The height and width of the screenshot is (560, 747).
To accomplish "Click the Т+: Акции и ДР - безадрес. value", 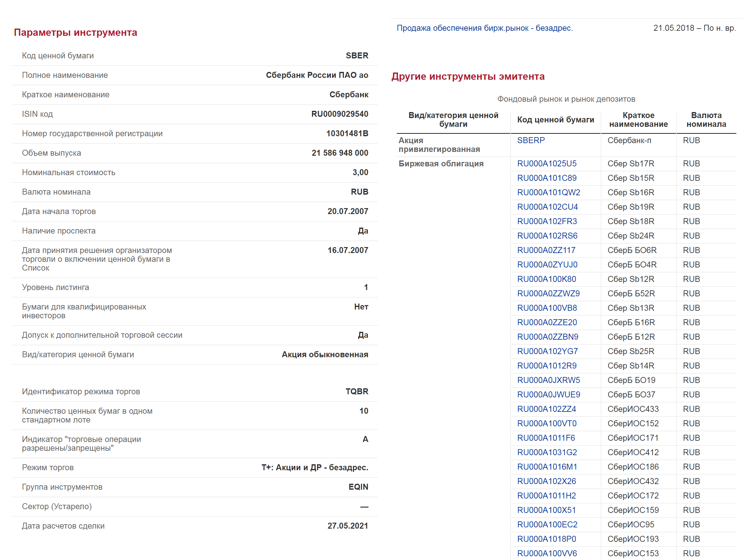I will pos(315,467).
